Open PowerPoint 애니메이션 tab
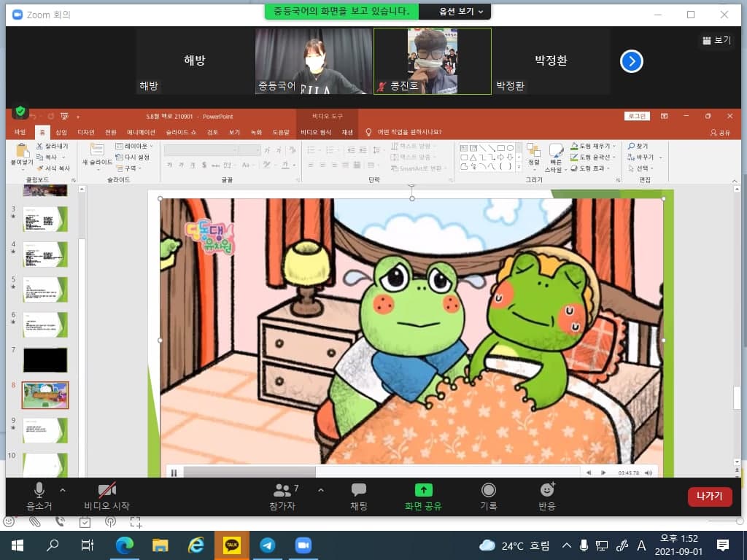The height and width of the screenshot is (560, 747). coord(141,132)
